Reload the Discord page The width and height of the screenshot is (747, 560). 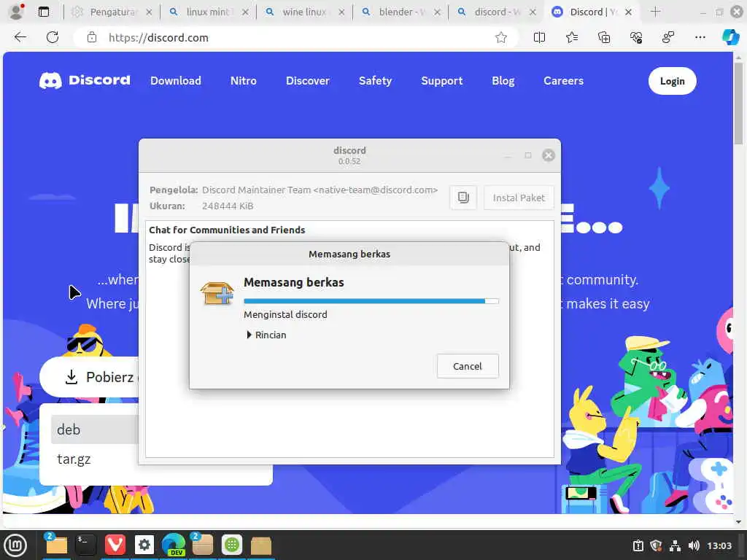click(53, 37)
